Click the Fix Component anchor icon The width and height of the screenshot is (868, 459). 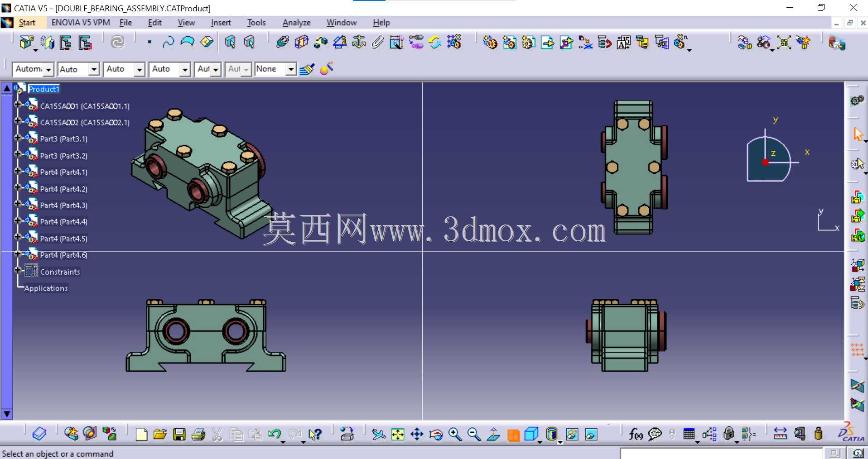click(x=359, y=42)
